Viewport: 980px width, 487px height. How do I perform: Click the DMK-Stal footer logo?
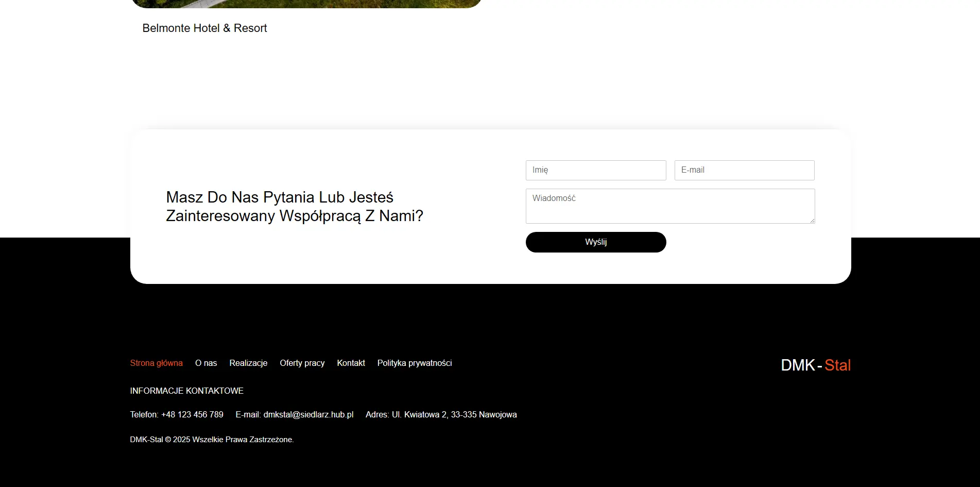(815, 365)
